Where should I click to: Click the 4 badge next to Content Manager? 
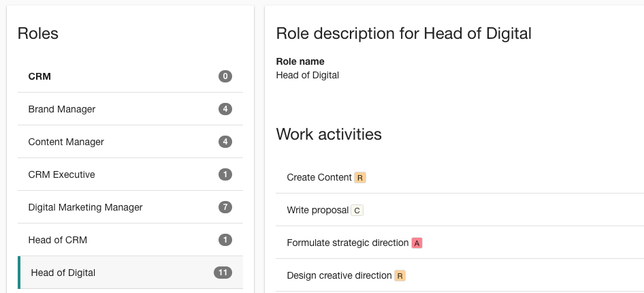tap(225, 142)
